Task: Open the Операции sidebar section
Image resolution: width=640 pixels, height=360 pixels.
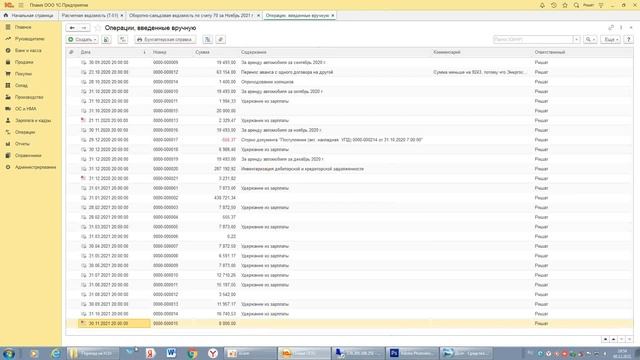Action: 25,132
